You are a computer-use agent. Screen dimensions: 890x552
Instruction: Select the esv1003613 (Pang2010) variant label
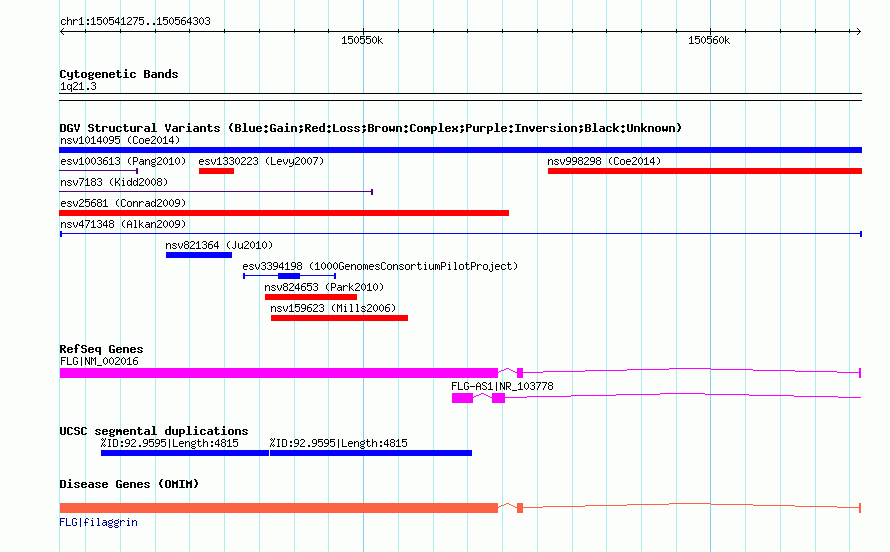point(123,161)
